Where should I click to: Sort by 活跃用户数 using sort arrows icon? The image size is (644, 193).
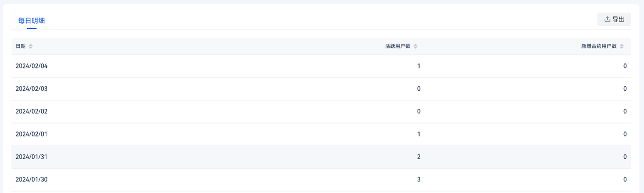click(416, 46)
